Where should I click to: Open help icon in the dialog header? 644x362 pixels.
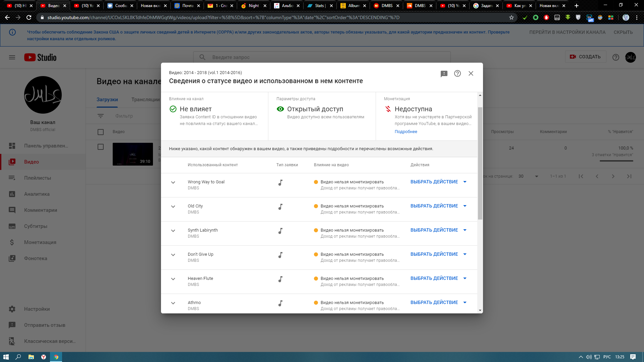coord(458,73)
